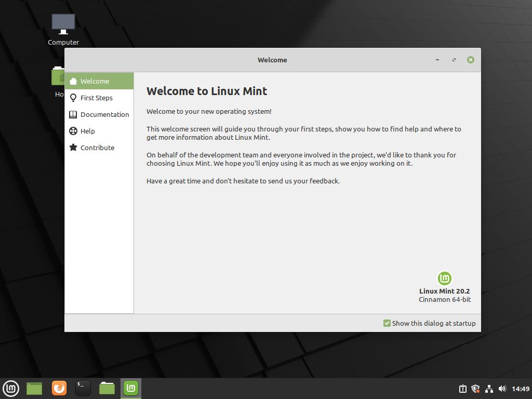The image size is (532, 399).
Task: Select the Welcome sidebar item
Action: coord(95,81)
